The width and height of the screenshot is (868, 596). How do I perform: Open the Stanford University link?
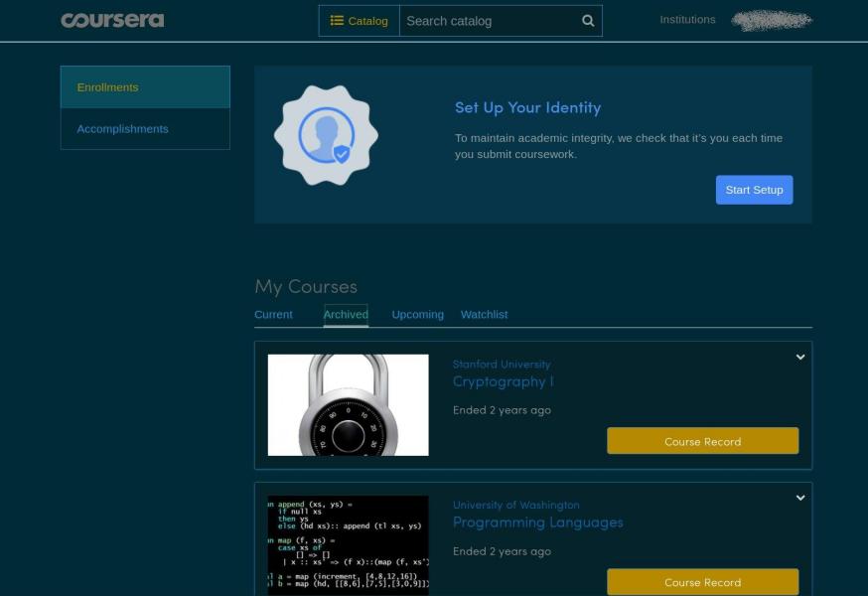pyautogui.click(x=501, y=364)
